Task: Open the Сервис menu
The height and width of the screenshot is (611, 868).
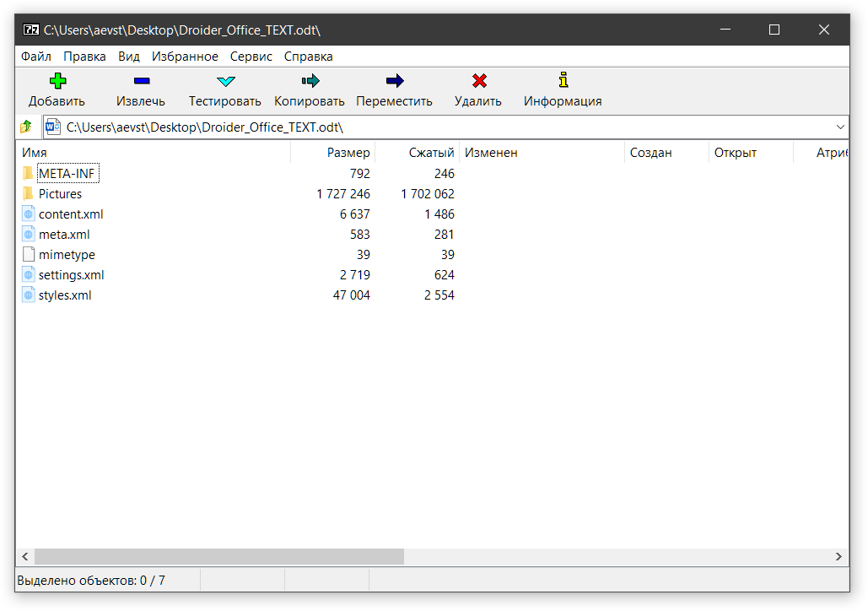Action: [x=251, y=57]
